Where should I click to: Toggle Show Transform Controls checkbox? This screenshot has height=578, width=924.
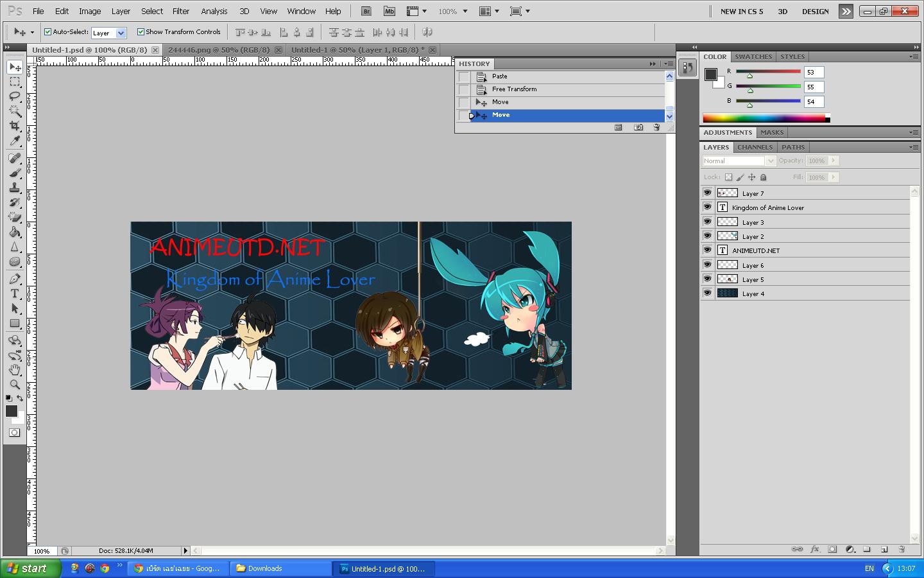pos(141,31)
